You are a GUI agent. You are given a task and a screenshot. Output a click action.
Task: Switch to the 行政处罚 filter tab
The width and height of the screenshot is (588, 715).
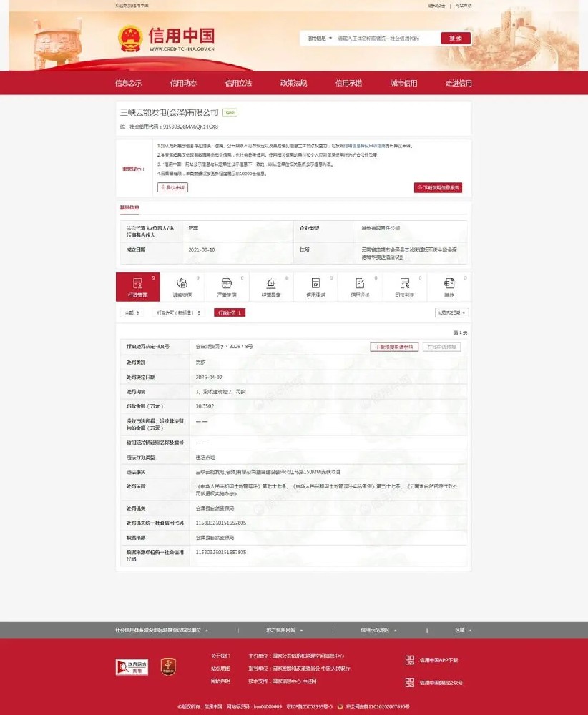(x=230, y=312)
